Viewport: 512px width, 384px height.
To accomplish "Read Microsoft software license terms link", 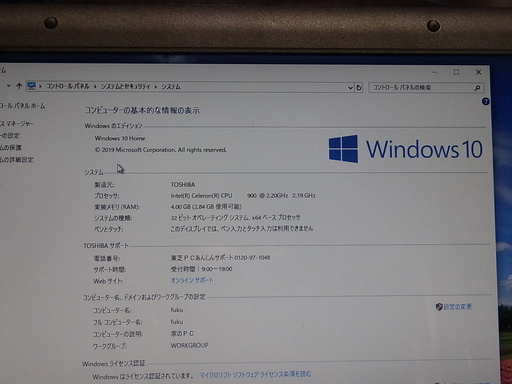I will coord(255,374).
